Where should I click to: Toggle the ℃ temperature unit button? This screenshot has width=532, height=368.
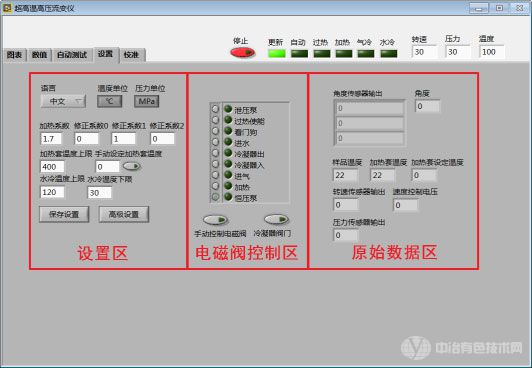click(x=109, y=101)
